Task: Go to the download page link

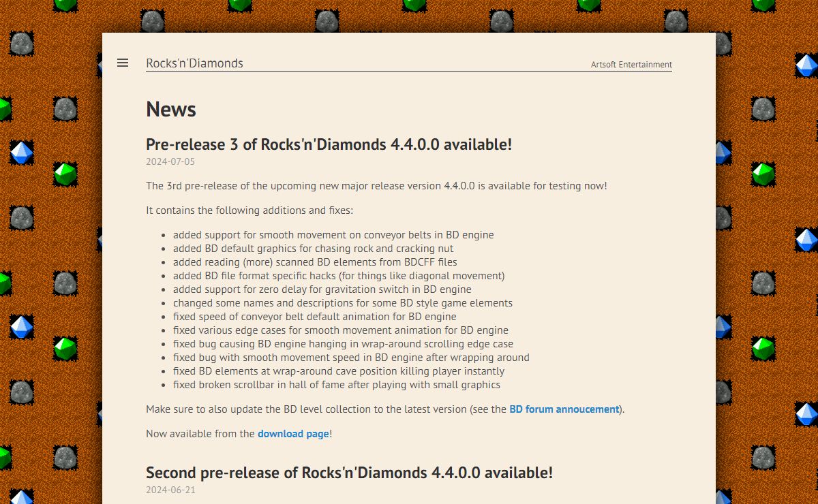Action: point(293,434)
